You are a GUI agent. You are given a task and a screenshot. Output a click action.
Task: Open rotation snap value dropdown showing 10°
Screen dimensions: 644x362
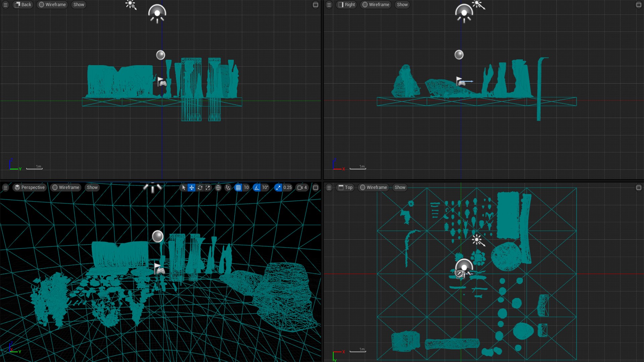[x=265, y=188]
